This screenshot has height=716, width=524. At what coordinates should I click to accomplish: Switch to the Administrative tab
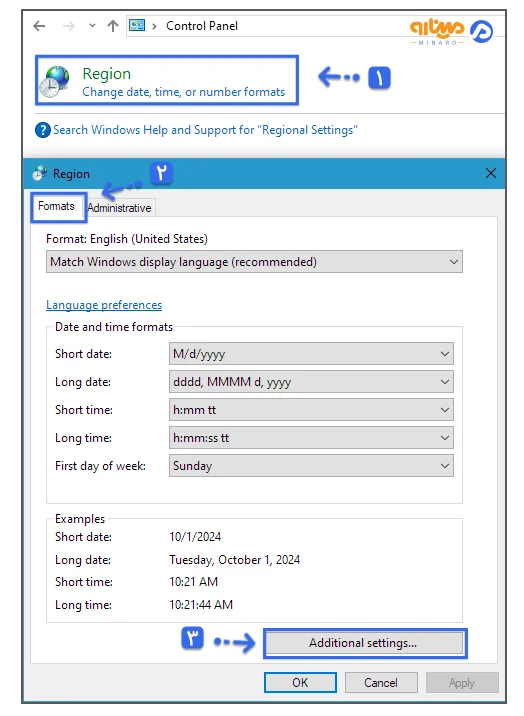click(x=120, y=208)
